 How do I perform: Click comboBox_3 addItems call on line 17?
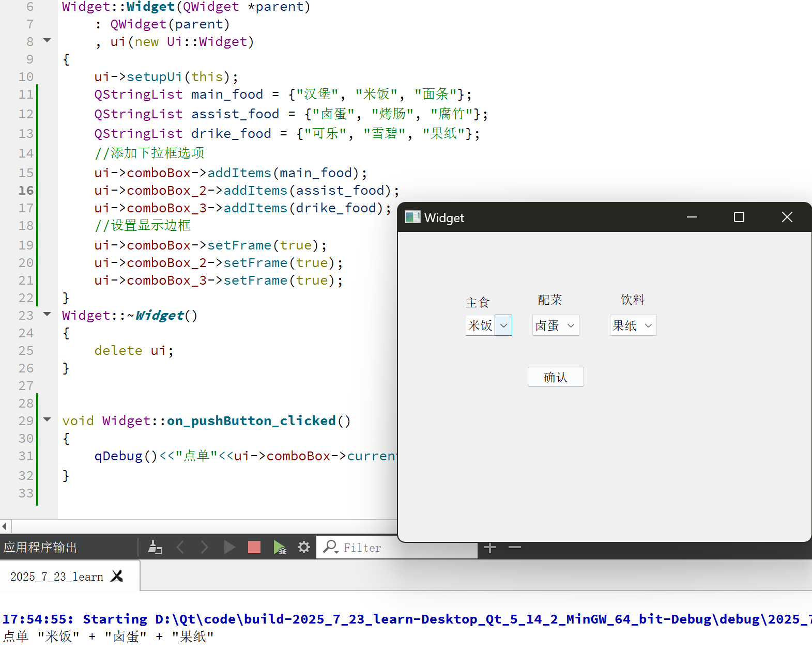[x=243, y=208]
